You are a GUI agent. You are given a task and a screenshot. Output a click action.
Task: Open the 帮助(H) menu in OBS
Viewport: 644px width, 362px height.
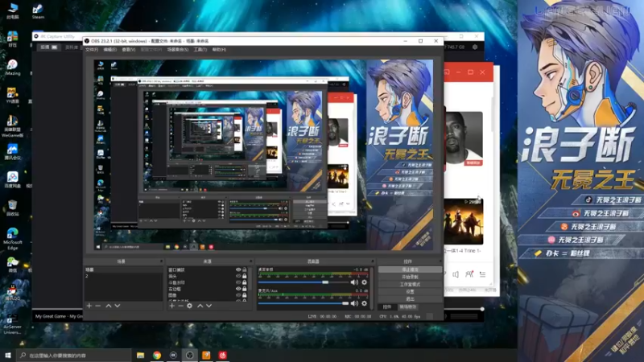[x=219, y=50]
